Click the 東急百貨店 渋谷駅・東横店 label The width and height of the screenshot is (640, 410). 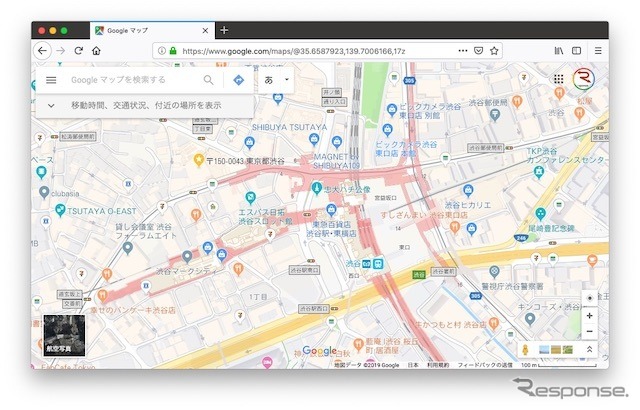click(x=331, y=229)
